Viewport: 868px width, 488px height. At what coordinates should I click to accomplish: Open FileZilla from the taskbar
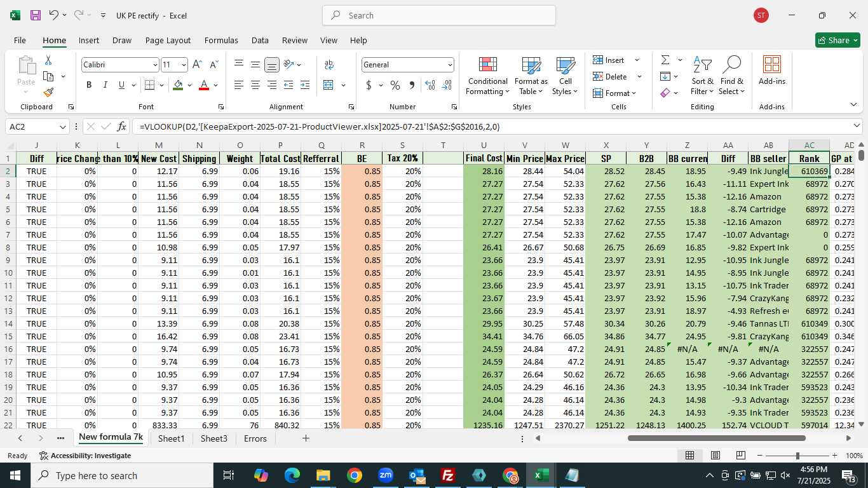(x=448, y=475)
